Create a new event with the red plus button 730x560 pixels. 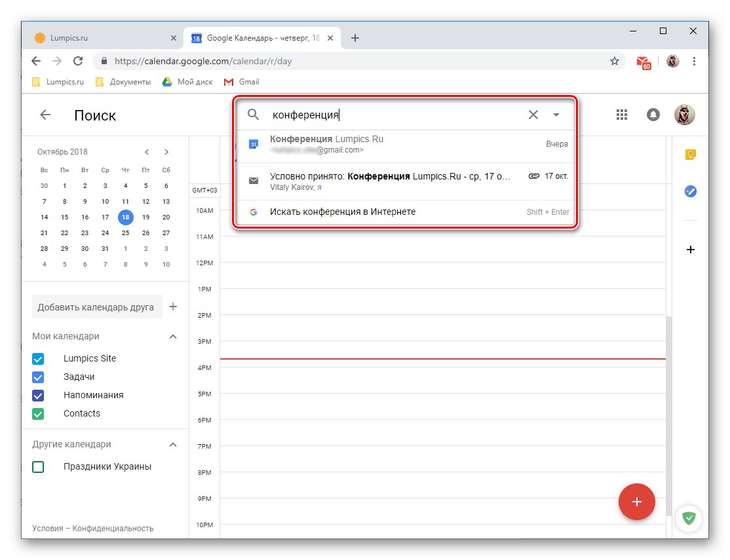click(x=636, y=502)
